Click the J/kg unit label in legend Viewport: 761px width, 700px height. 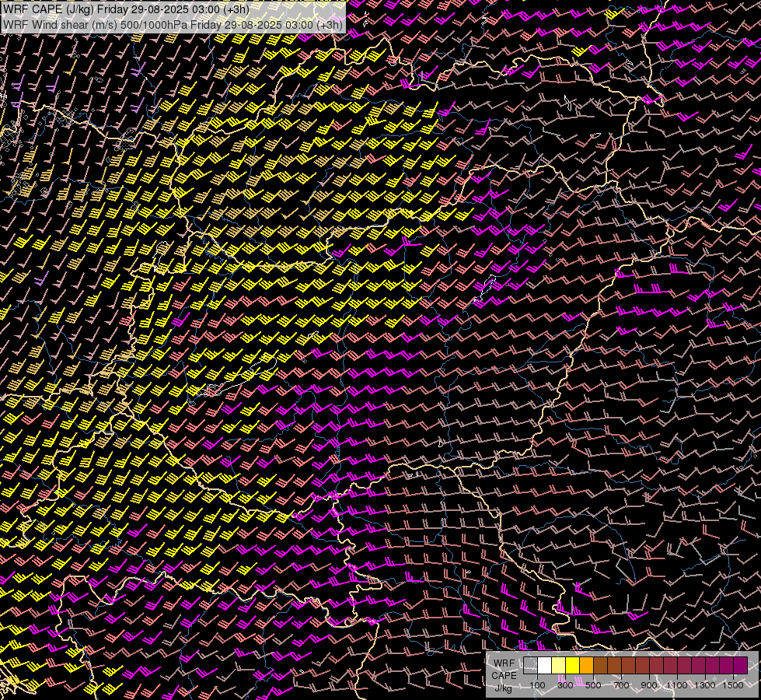coord(503,689)
